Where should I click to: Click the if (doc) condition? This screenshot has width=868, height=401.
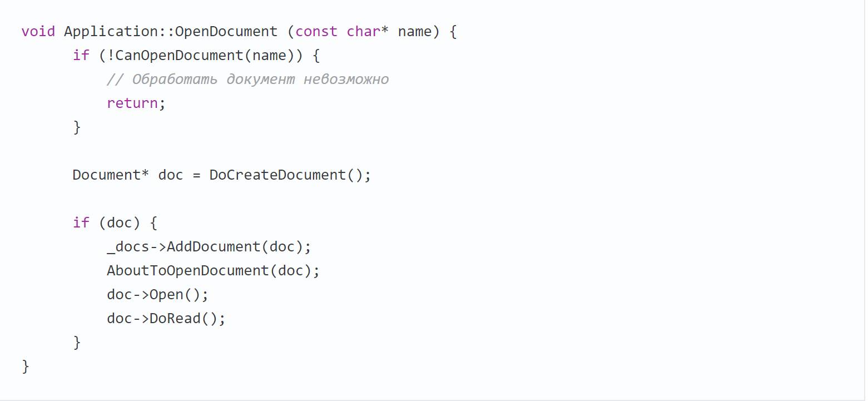115,223
